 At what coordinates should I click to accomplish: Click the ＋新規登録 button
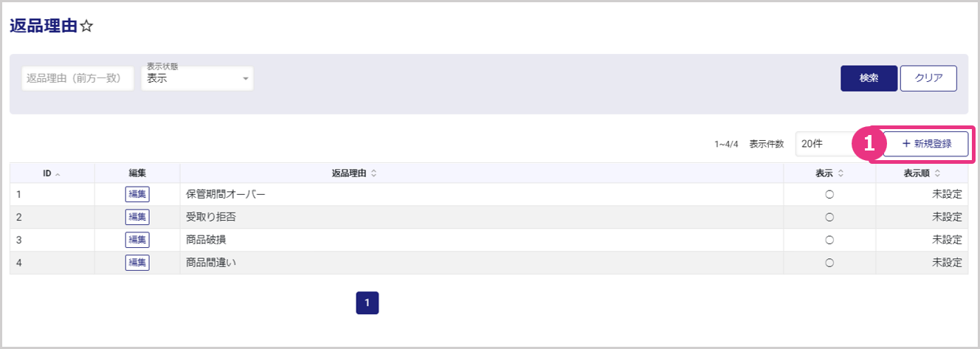[926, 144]
